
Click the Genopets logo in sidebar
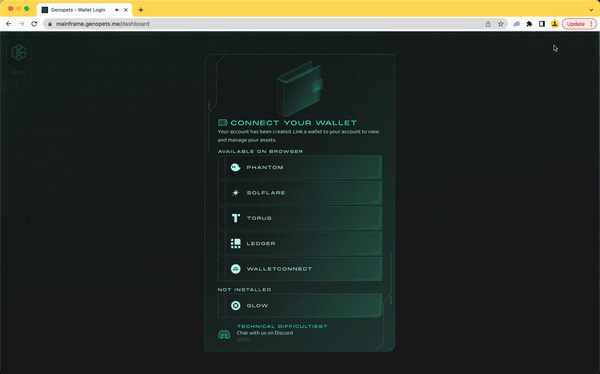coord(19,52)
